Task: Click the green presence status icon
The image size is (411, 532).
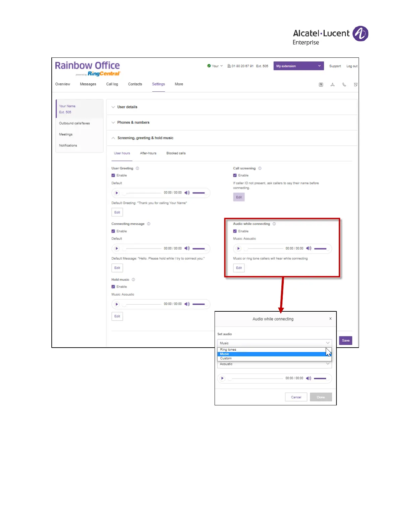Action: pos(209,66)
